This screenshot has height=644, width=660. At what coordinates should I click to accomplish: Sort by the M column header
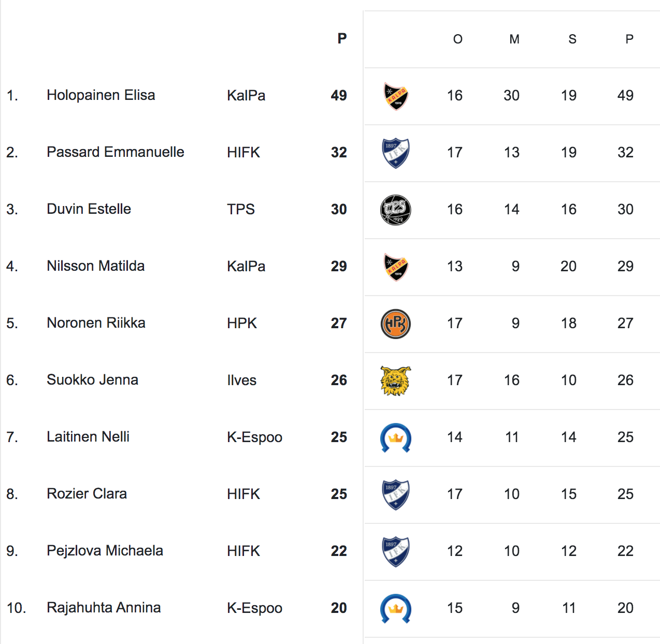point(514,39)
